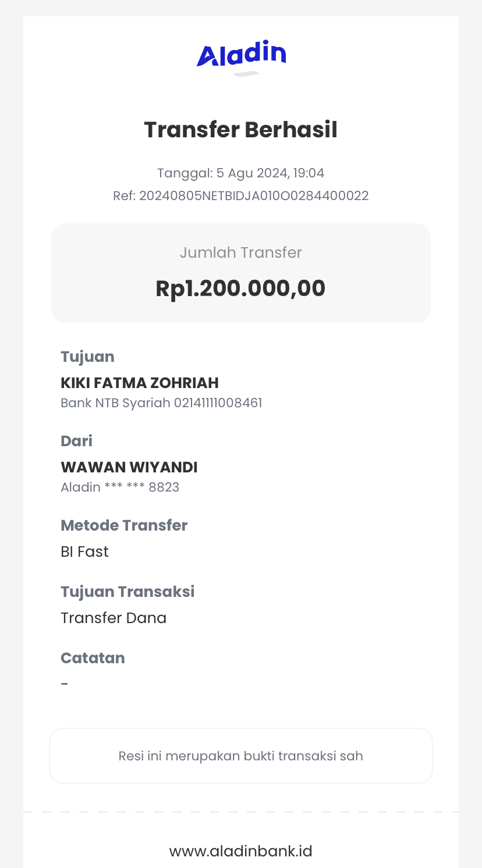This screenshot has width=482, height=868.
Task: Select the Rp1.200.000,00 amount
Action: [241, 289]
